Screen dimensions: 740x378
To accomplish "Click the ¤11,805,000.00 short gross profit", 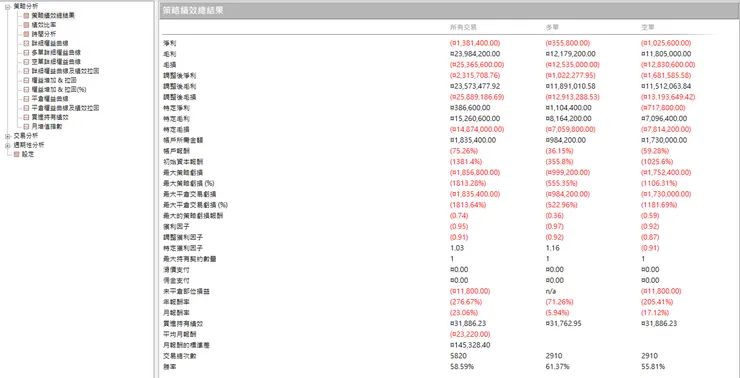I will point(666,54).
